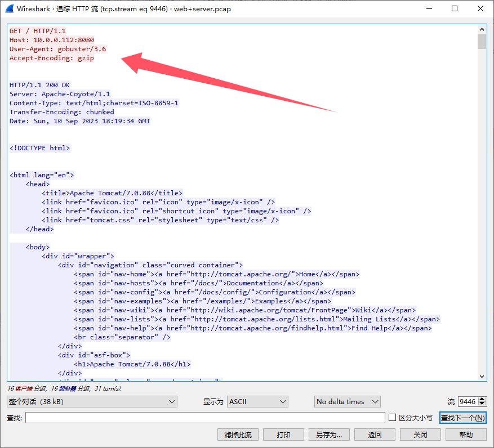
Task: Enable the 区分大小写 case-sensitive checkbox
Action: click(393, 418)
